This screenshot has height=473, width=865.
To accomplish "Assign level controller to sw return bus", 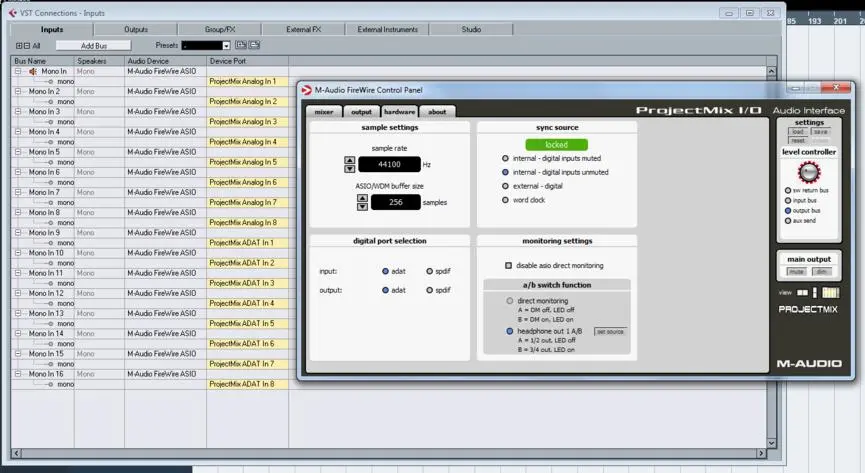I will click(x=788, y=190).
